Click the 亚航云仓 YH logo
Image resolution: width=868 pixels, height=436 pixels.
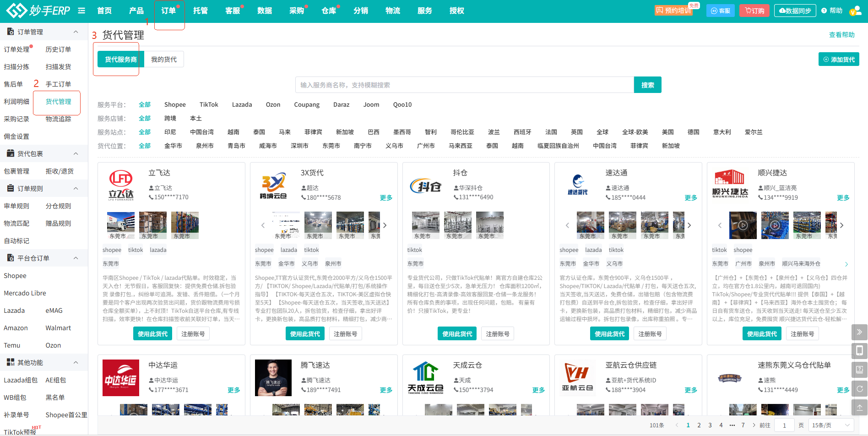click(x=578, y=378)
